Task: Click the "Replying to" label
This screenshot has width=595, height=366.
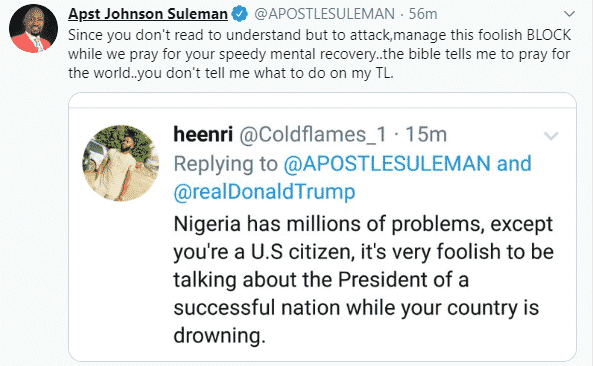Action: (x=226, y=164)
